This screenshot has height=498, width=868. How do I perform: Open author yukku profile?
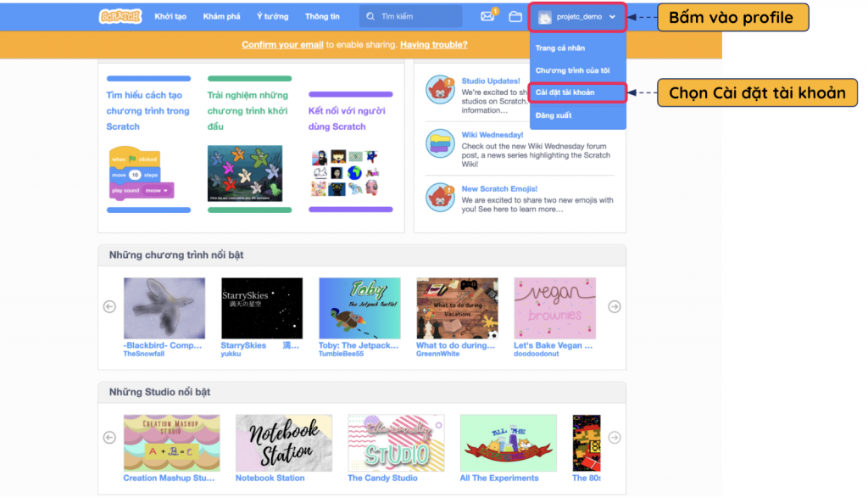tap(231, 354)
